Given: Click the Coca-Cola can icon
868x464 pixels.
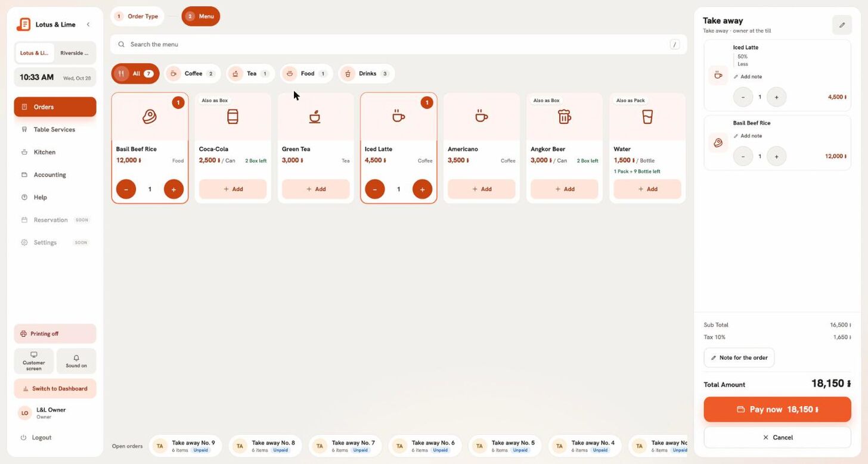Looking at the screenshot, I should (x=232, y=117).
